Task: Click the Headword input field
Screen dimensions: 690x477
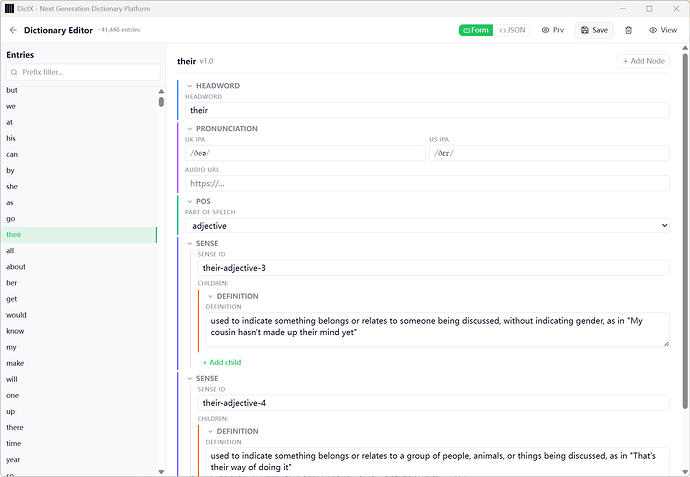Action: [x=427, y=110]
